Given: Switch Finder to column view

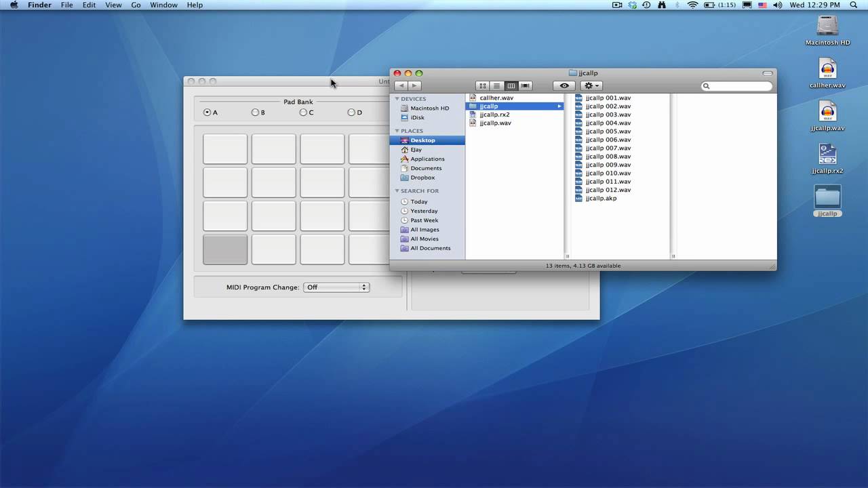Looking at the screenshot, I should pyautogui.click(x=511, y=86).
